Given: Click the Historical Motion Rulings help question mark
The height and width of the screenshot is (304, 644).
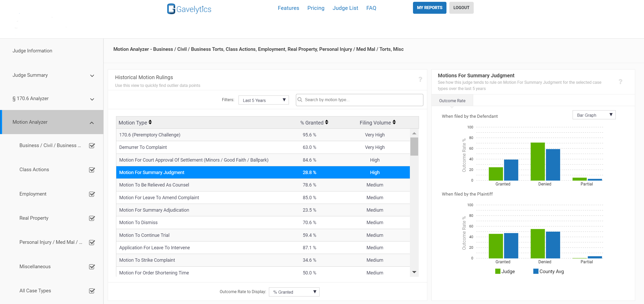Looking at the screenshot, I should coord(420,79).
